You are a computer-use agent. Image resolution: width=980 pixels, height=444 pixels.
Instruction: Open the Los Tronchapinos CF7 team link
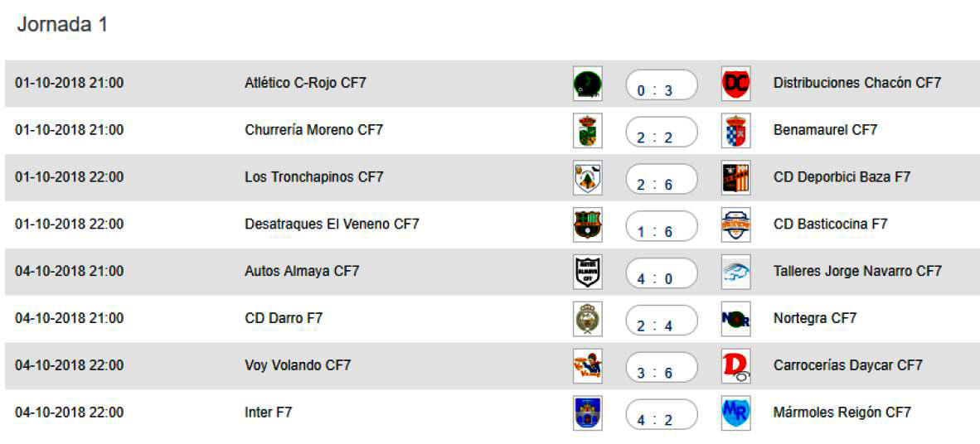[314, 177]
